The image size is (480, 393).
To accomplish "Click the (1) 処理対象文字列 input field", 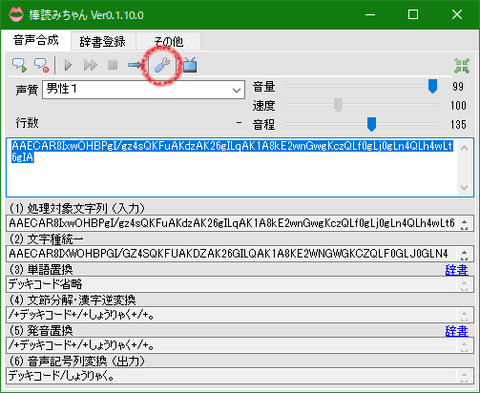I will coord(240,223).
